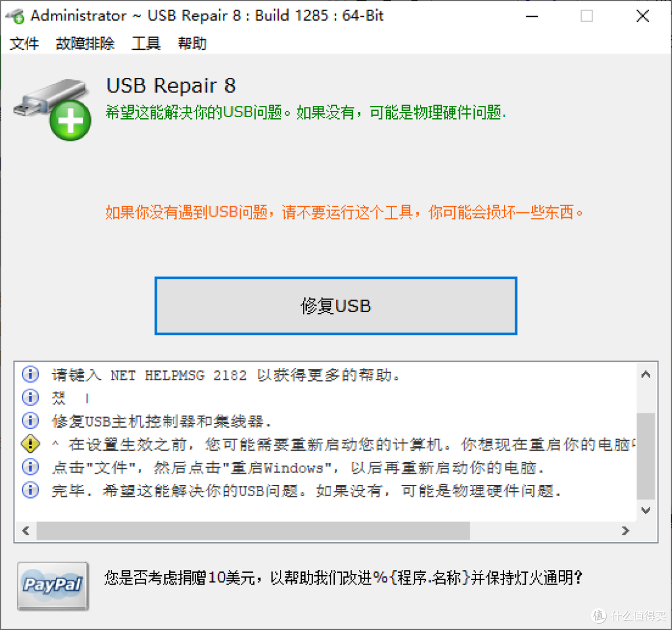The height and width of the screenshot is (630, 672).
Task: Click the yellow warning icon in log
Action: pos(30,443)
